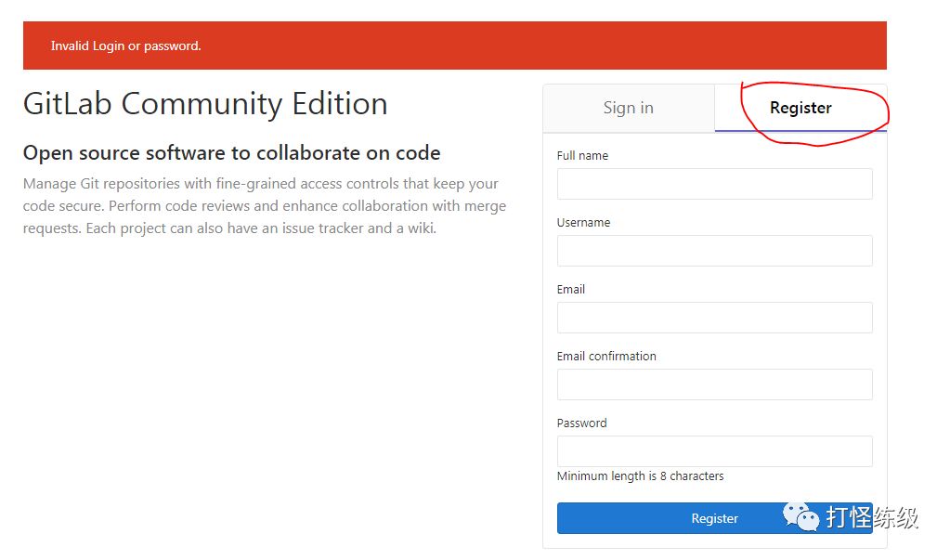Click the 'Email confirmation' label
The image size is (950, 560).
point(606,357)
